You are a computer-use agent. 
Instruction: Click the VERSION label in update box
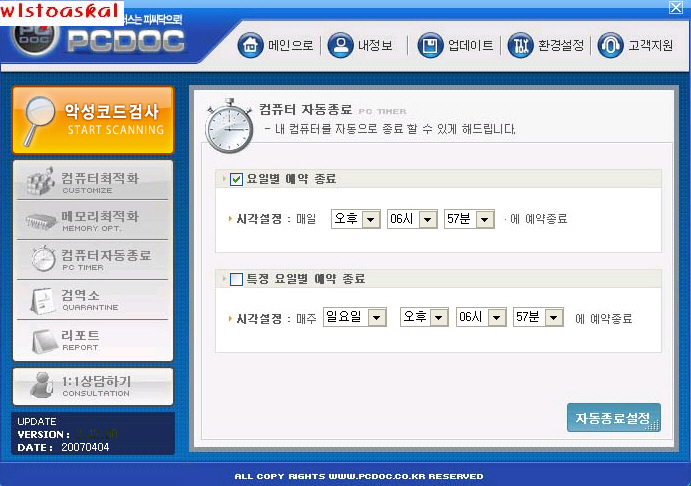pyautogui.click(x=43, y=434)
